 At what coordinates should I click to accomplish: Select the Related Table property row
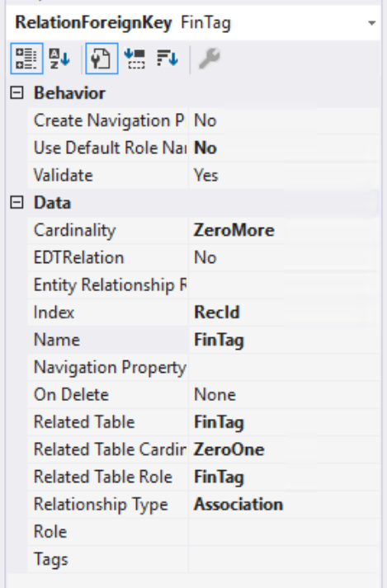coord(204,422)
